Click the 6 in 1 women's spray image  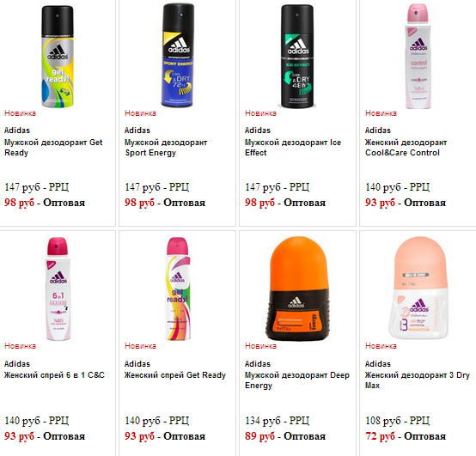58,289
